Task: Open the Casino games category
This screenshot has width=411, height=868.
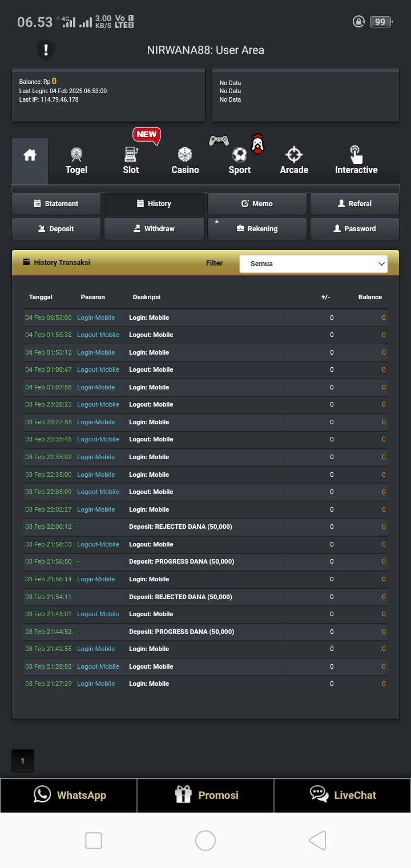Action: (x=185, y=161)
